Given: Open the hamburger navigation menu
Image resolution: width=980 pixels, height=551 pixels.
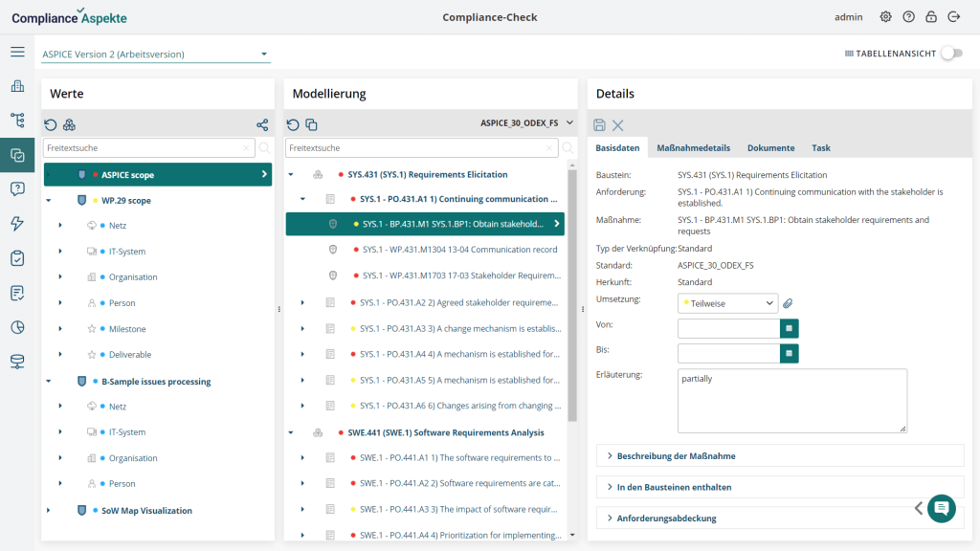Looking at the screenshot, I should point(17,52).
